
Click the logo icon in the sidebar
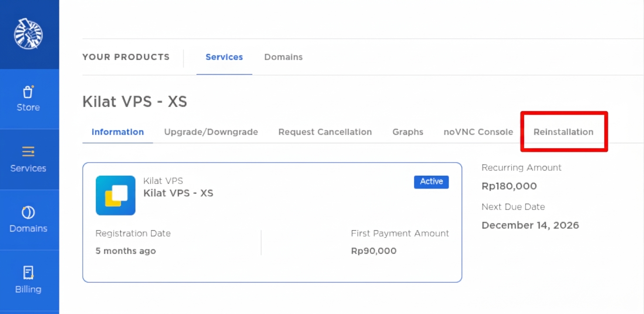click(x=28, y=34)
